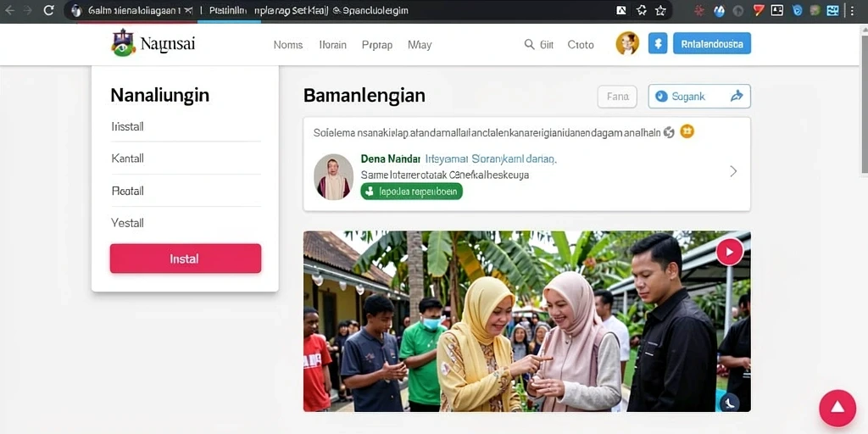Play the video with the red play button

click(x=729, y=252)
